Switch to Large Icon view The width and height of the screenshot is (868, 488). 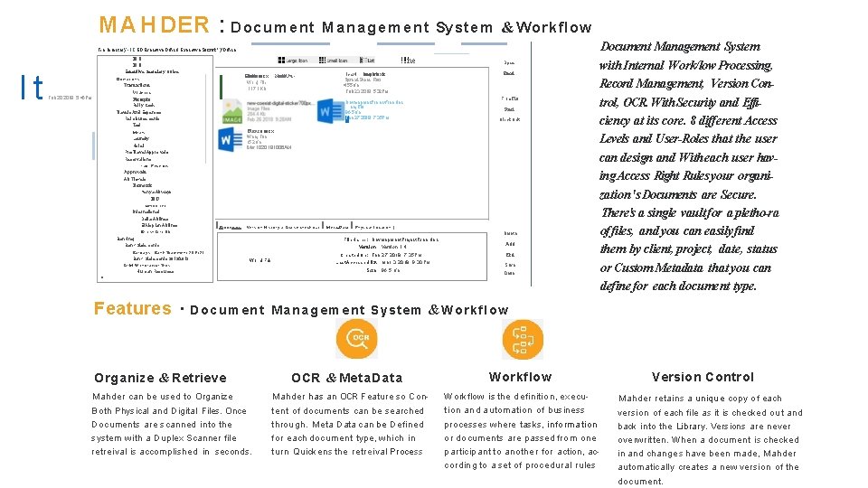(x=293, y=61)
